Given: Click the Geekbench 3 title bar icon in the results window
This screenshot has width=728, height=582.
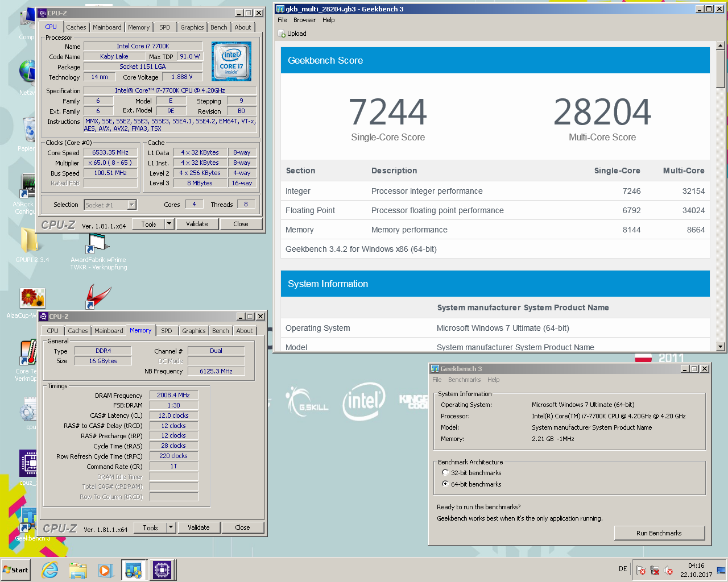Looking at the screenshot, I should click(x=280, y=9).
